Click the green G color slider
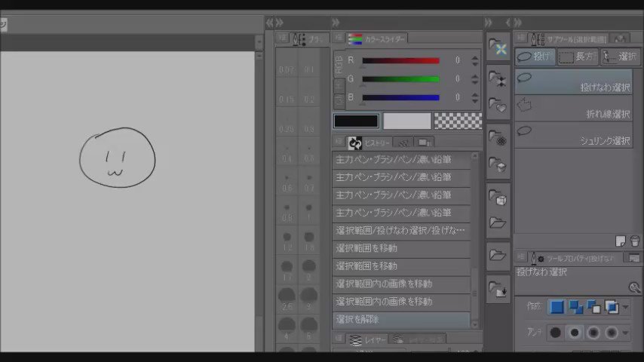 (x=401, y=79)
